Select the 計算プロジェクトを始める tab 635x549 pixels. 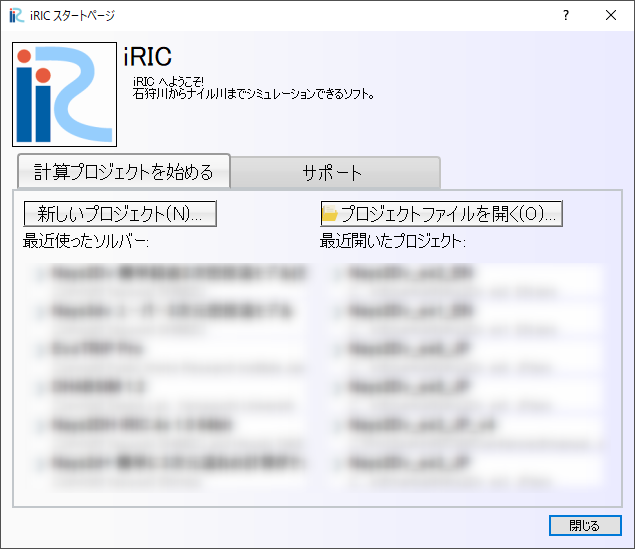pyautogui.click(x=124, y=171)
